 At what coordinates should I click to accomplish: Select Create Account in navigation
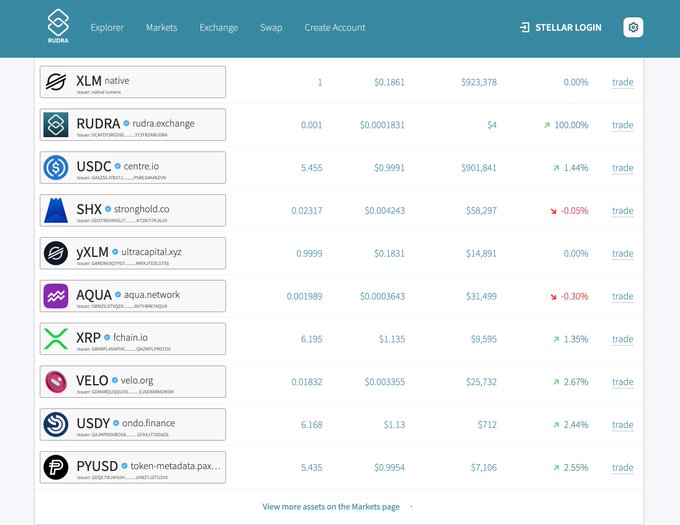[x=335, y=27]
